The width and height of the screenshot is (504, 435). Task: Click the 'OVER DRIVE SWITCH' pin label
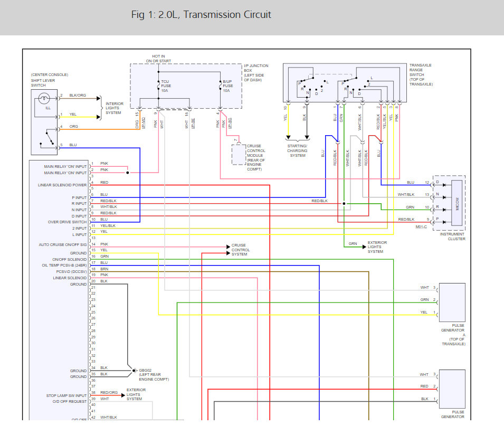(67, 222)
